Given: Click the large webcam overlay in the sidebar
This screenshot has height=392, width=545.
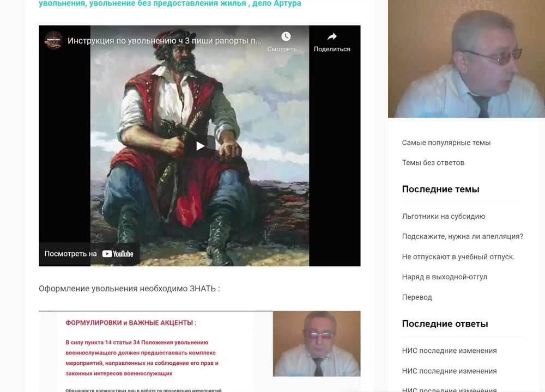Looking at the screenshot, I should (x=467, y=59).
